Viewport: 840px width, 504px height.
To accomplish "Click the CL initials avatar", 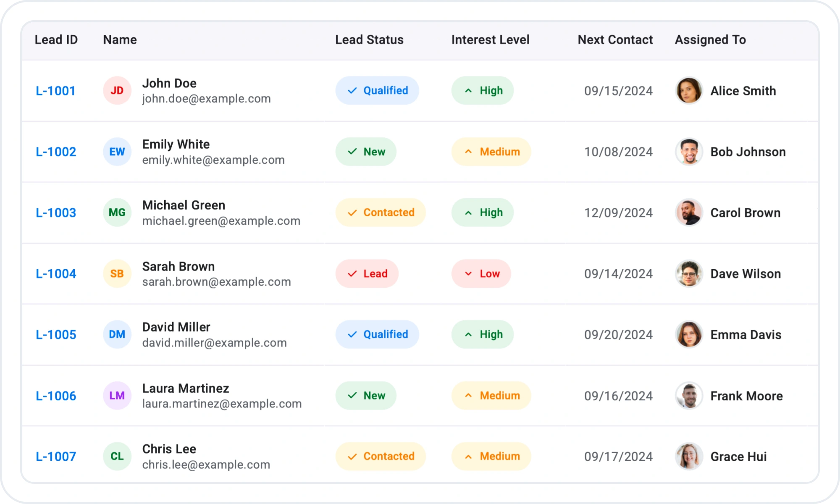I will (x=117, y=457).
